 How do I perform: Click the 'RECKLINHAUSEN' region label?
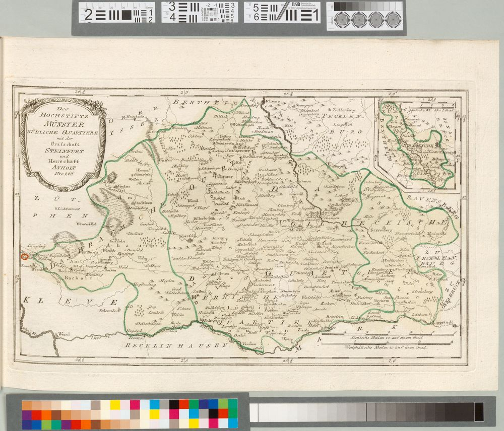(176, 345)
